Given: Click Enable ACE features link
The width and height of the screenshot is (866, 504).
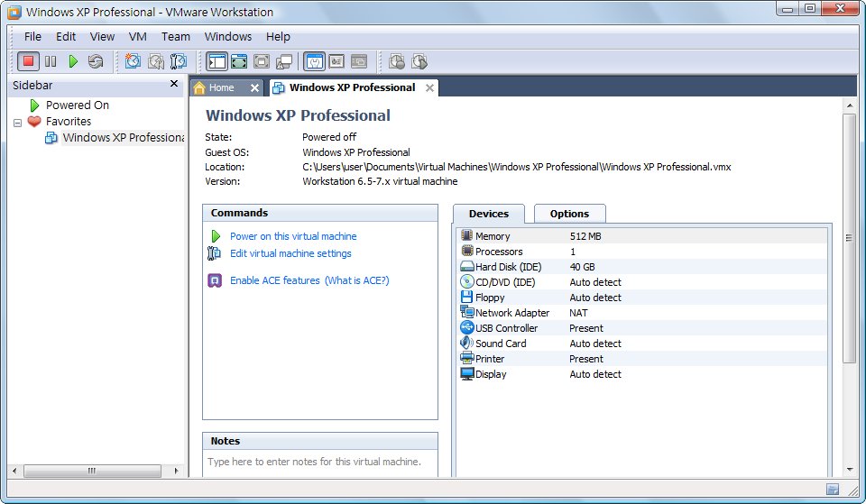Looking at the screenshot, I should click(275, 280).
